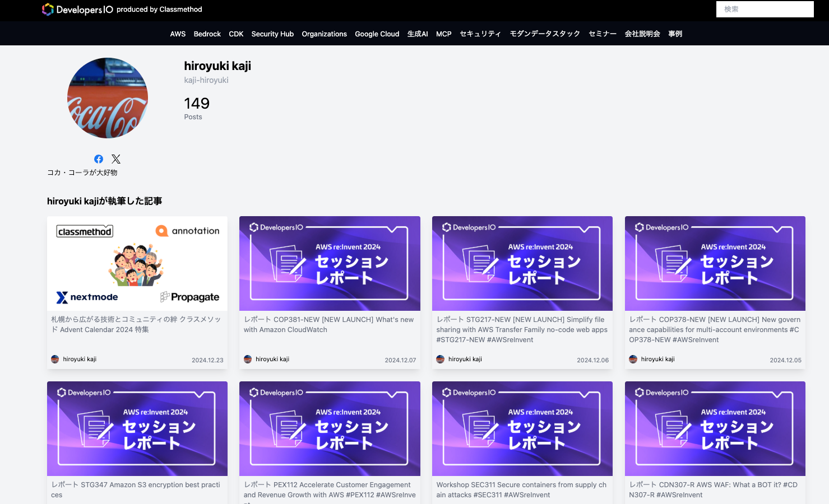
Task: Click the bio 'コカ・コーラが大好物'
Action: [x=82, y=172]
